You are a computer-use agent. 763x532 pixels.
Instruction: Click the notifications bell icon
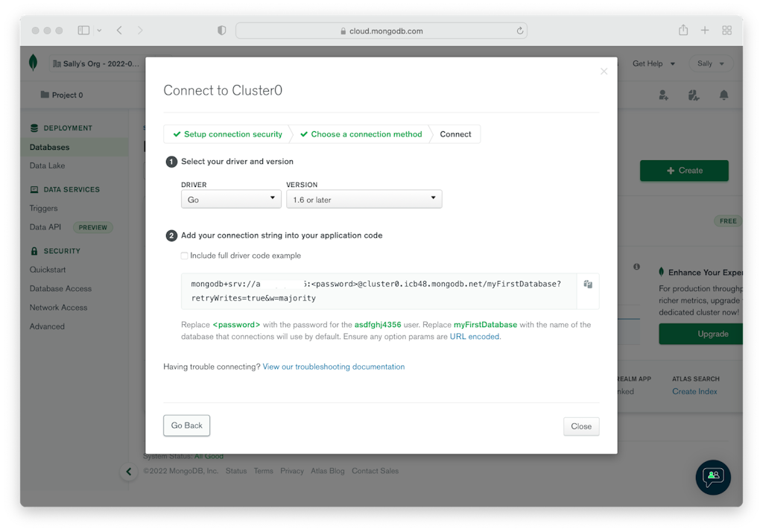[x=724, y=95]
